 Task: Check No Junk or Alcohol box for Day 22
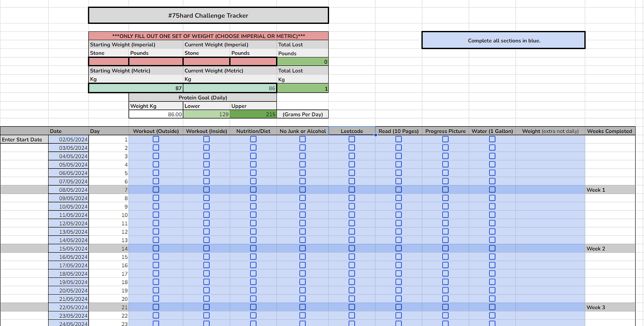tap(302, 316)
